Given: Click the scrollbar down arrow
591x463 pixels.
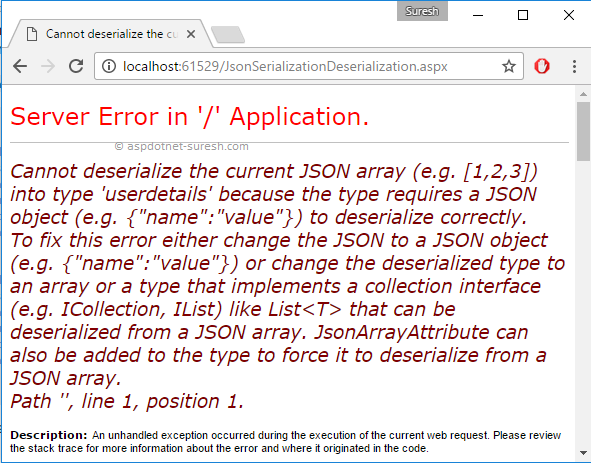Looking at the screenshot, I should click(x=583, y=453).
